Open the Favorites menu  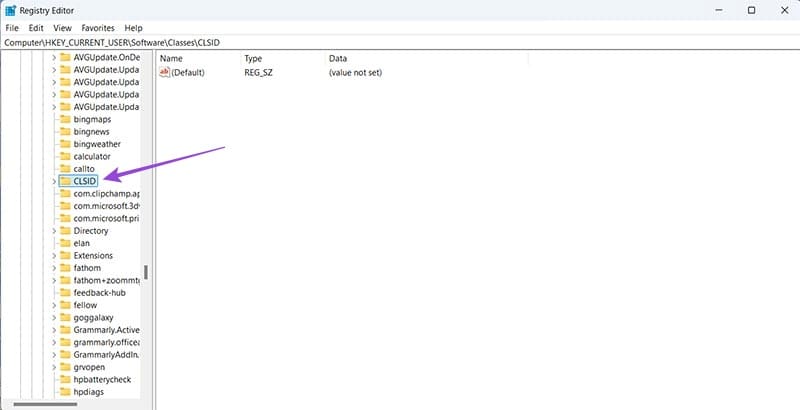click(98, 28)
